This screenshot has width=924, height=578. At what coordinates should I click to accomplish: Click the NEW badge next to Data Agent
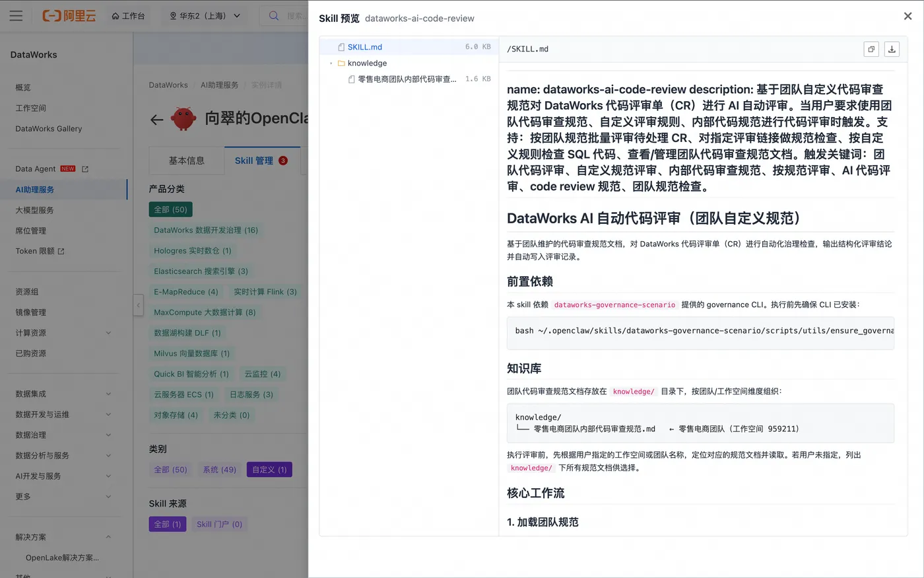[68, 168]
